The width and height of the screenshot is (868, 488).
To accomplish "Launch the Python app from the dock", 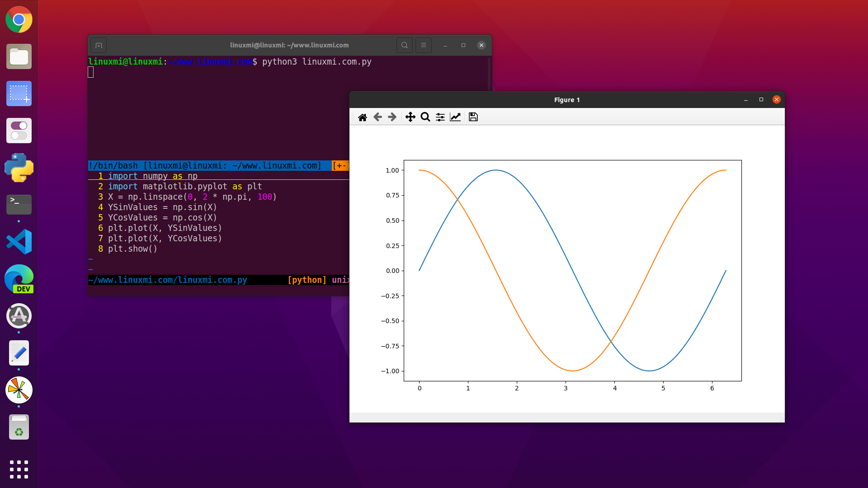I will [x=19, y=168].
